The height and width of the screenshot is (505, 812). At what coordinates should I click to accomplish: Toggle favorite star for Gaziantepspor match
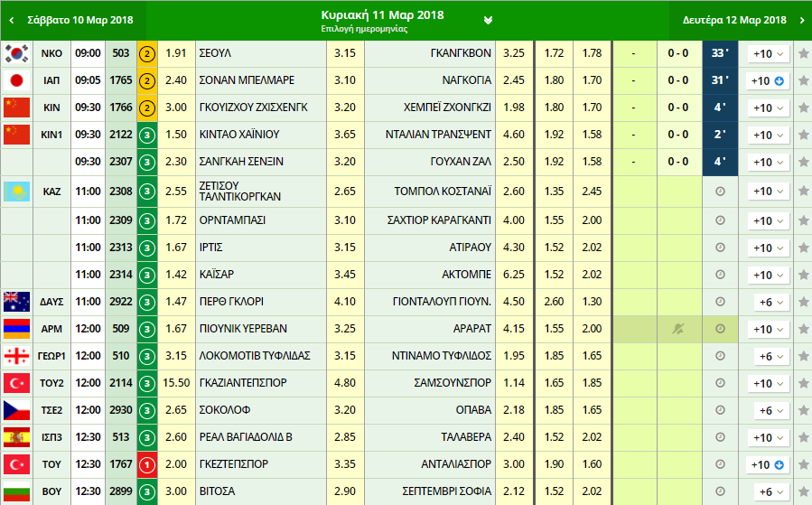coord(803,383)
